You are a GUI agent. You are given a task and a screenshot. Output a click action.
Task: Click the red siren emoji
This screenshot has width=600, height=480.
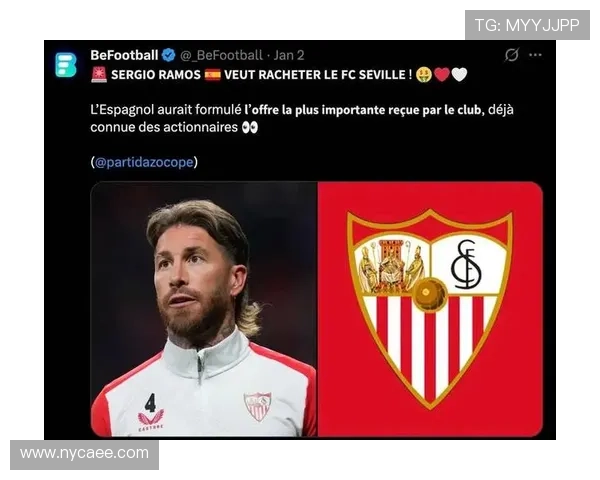click(99, 74)
